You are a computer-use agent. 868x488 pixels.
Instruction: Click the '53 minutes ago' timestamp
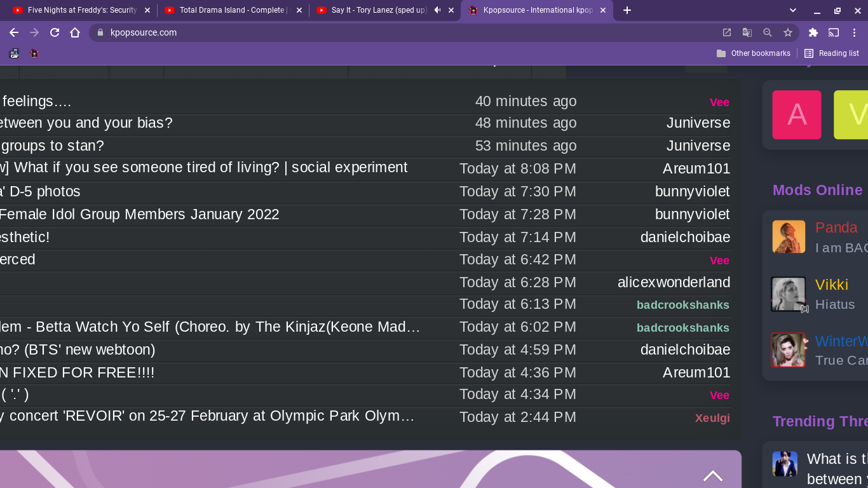526,146
